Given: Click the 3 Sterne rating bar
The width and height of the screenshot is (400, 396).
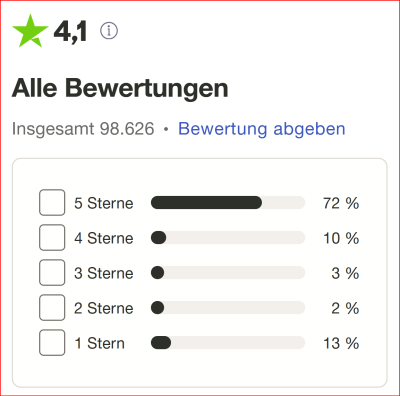Looking at the screenshot, I should pos(228,273).
